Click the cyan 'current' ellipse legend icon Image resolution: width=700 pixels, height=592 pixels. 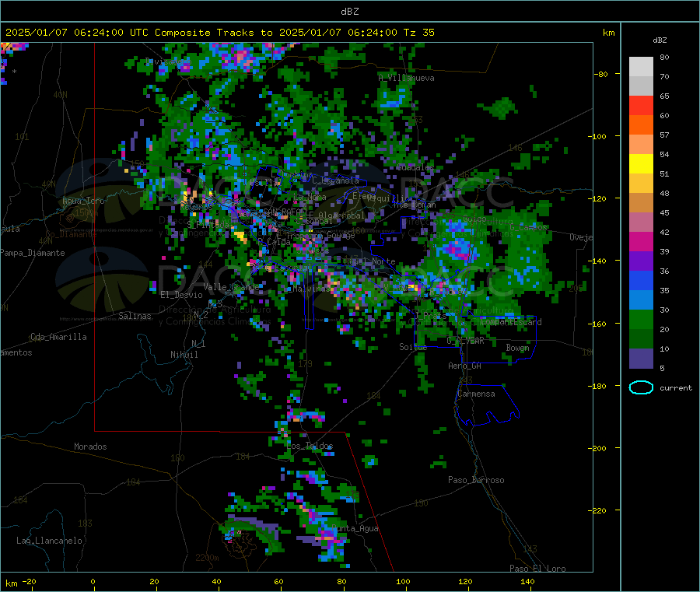641,387
